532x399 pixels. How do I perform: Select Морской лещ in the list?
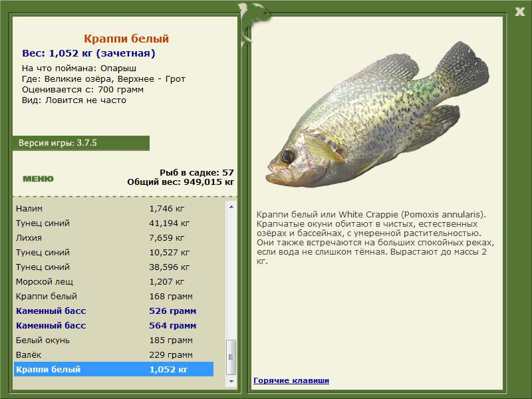click(x=113, y=282)
